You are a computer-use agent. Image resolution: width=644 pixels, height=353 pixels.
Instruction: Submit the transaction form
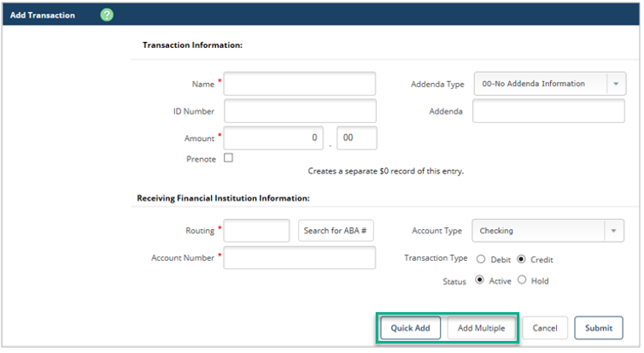click(598, 328)
